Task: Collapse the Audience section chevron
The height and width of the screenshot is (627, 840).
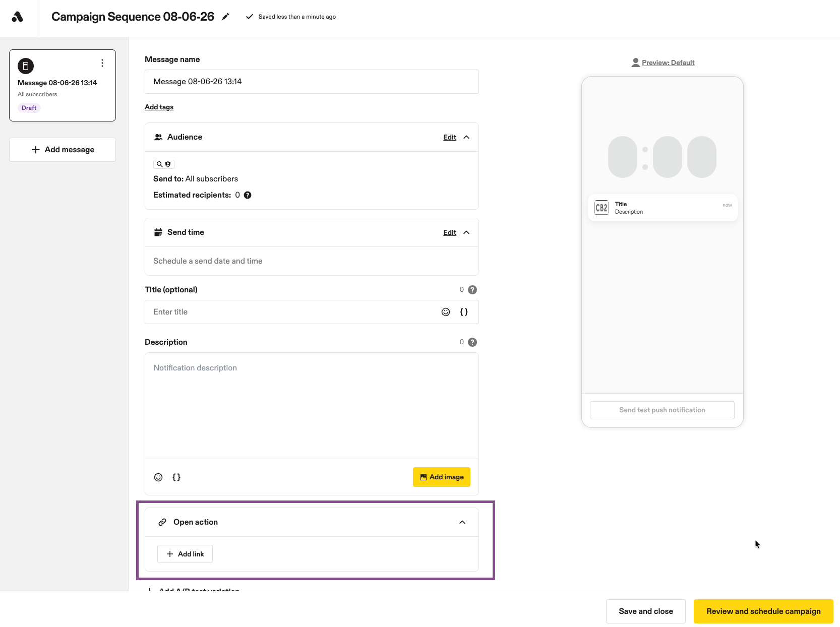Action: tap(466, 137)
